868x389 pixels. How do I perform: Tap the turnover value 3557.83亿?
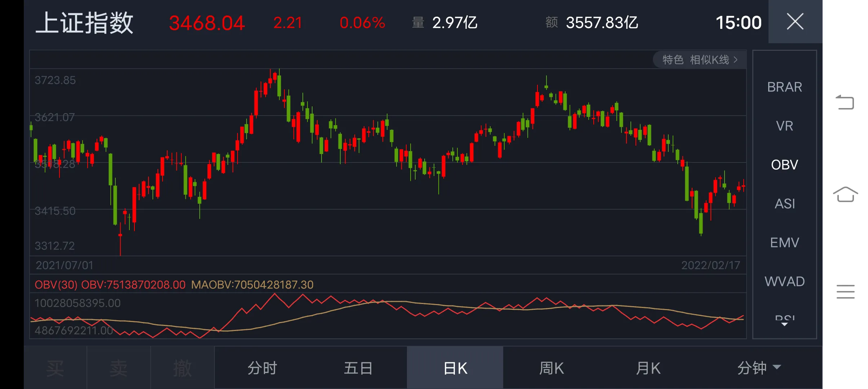(602, 23)
